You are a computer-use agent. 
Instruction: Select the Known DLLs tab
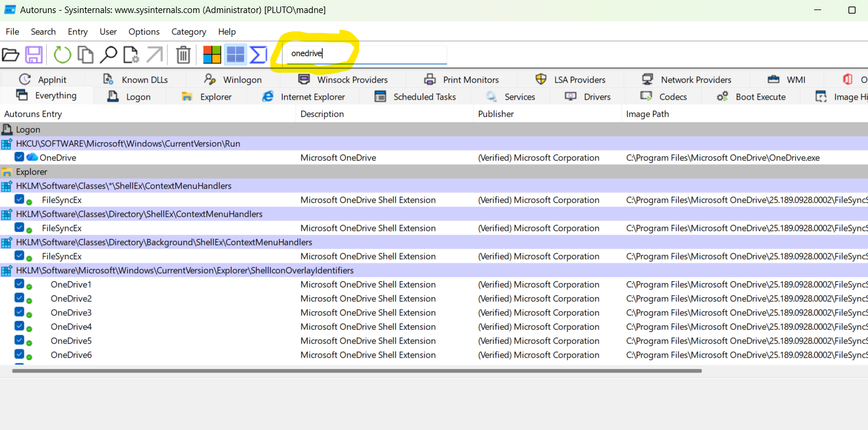point(136,79)
